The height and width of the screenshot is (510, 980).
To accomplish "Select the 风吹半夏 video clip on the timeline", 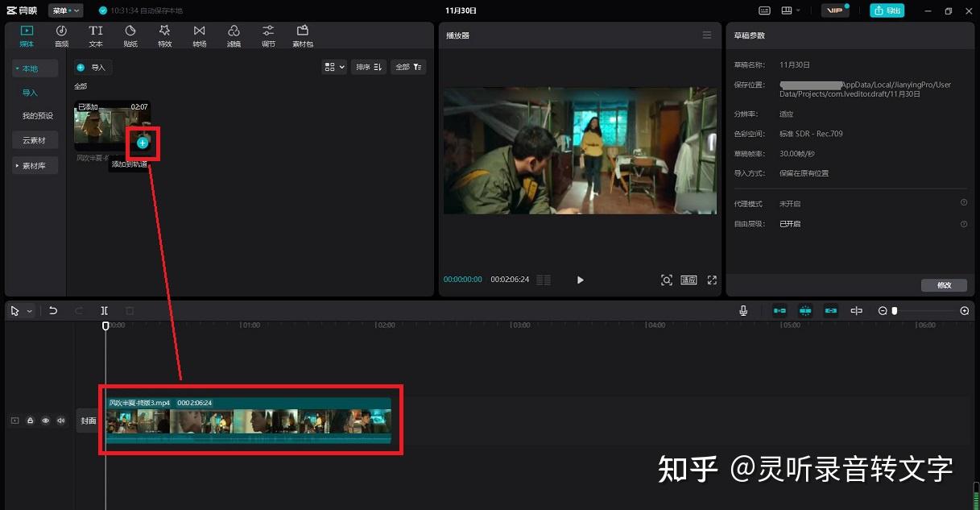I will pos(249,421).
